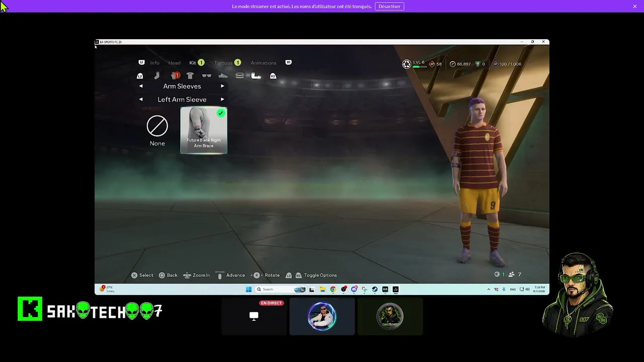Click the green FC points shield icon
The width and height of the screenshot is (644, 362).
pos(477,64)
